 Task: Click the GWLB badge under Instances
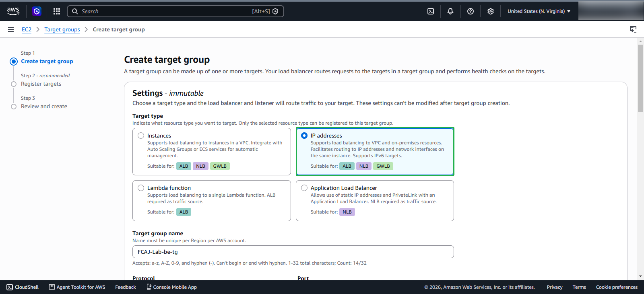[220, 166]
